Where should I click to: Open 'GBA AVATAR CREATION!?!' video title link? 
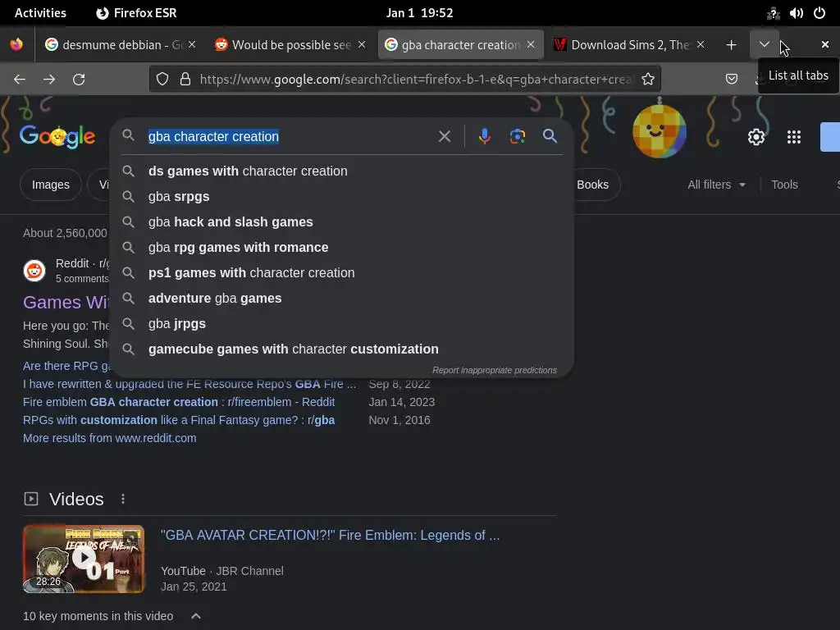click(330, 535)
